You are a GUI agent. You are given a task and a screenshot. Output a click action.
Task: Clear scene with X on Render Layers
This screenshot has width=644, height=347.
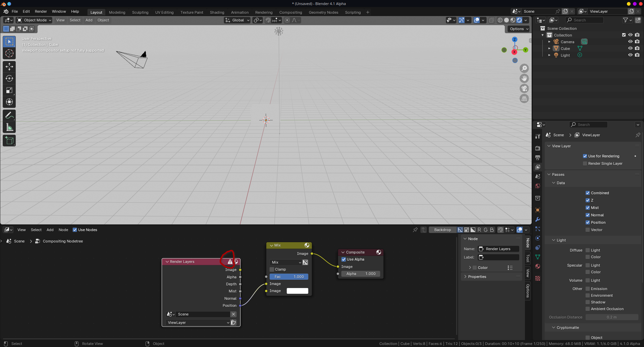click(233, 314)
